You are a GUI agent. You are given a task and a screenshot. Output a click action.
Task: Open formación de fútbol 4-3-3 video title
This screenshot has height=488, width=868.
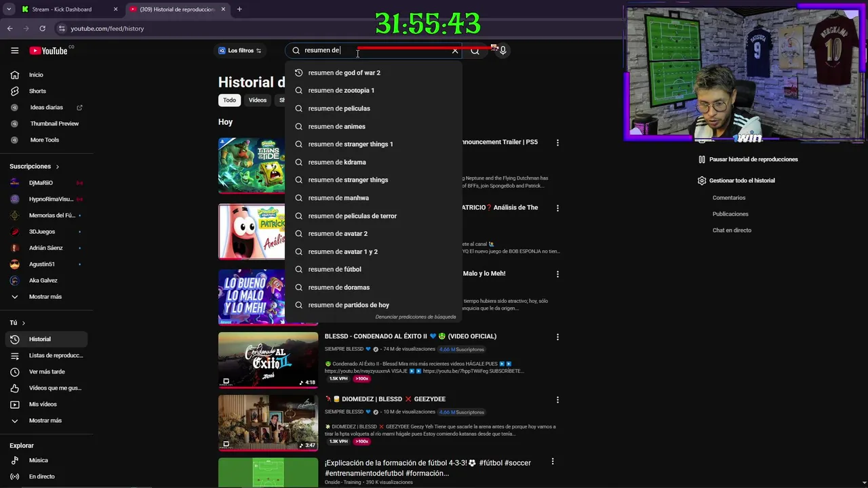[428, 468]
